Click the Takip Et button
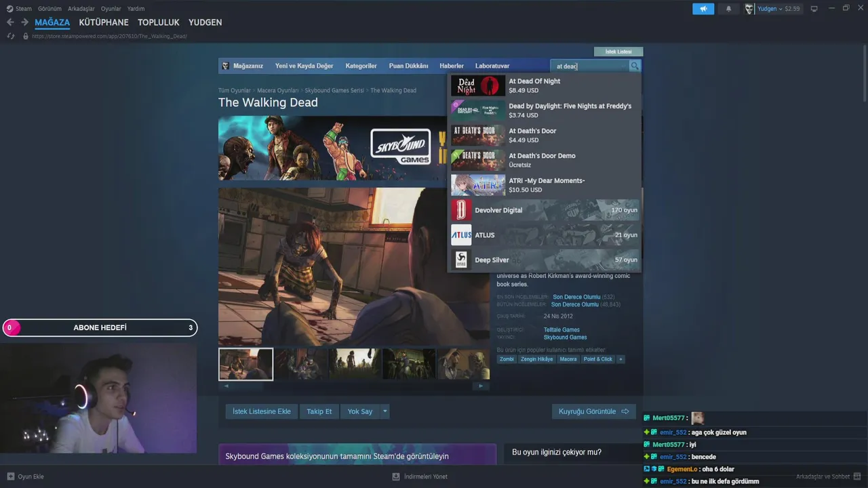868x488 pixels. (319, 411)
